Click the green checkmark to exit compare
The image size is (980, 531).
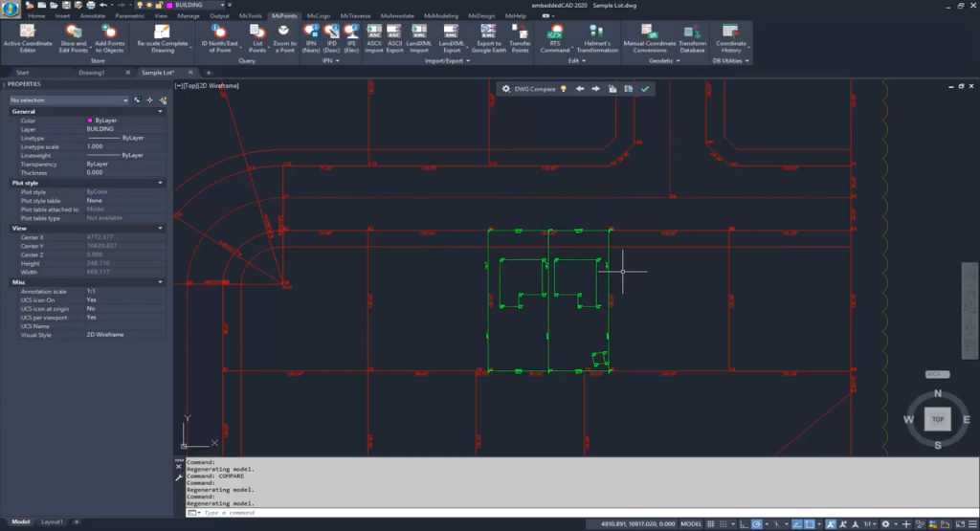tap(645, 89)
